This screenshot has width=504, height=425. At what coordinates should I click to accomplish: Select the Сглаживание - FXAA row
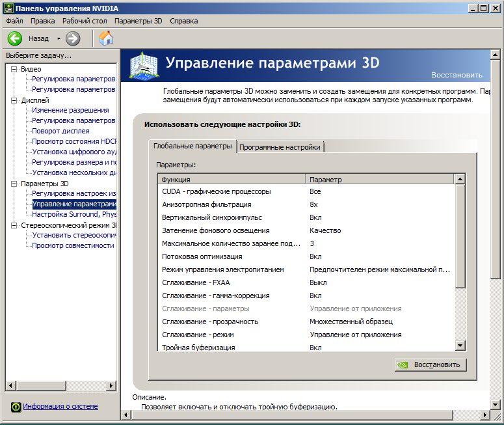click(306, 283)
